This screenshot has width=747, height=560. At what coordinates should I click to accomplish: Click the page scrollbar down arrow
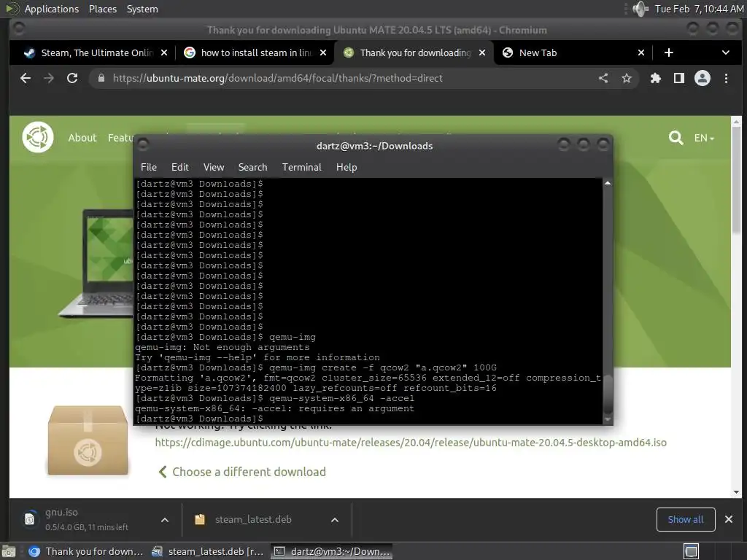pyautogui.click(x=737, y=492)
